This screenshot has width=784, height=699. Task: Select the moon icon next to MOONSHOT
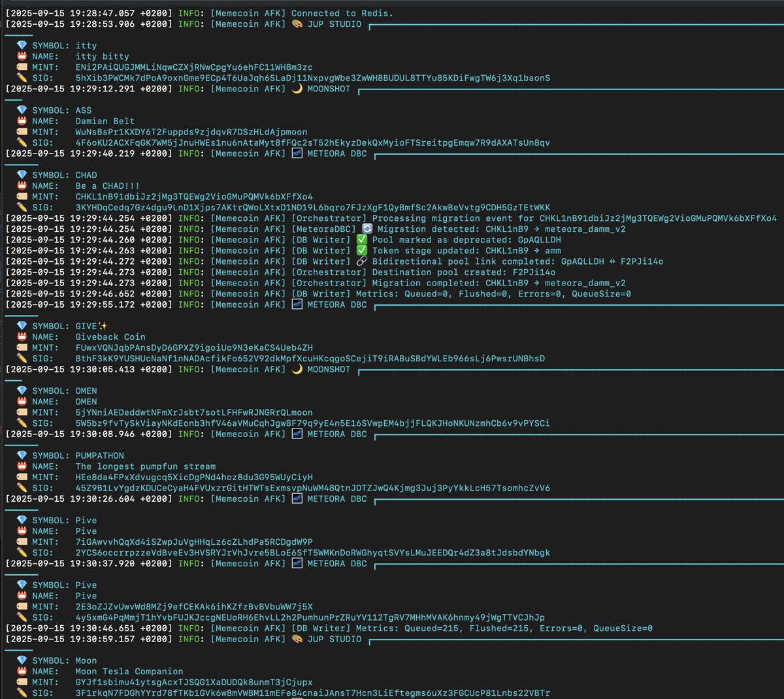pos(297,89)
